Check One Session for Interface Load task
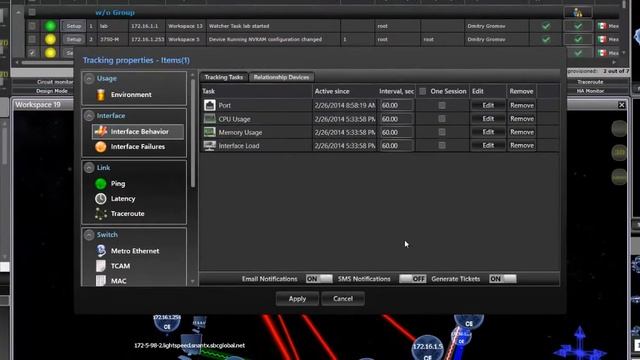This screenshot has height=360, width=640. click(442, 145)
